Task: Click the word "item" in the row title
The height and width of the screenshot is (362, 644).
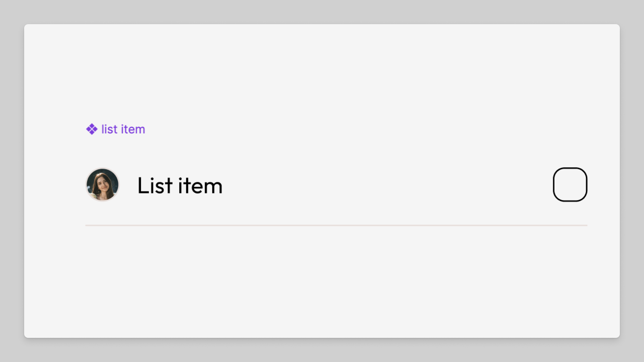Action: [200, 185]
